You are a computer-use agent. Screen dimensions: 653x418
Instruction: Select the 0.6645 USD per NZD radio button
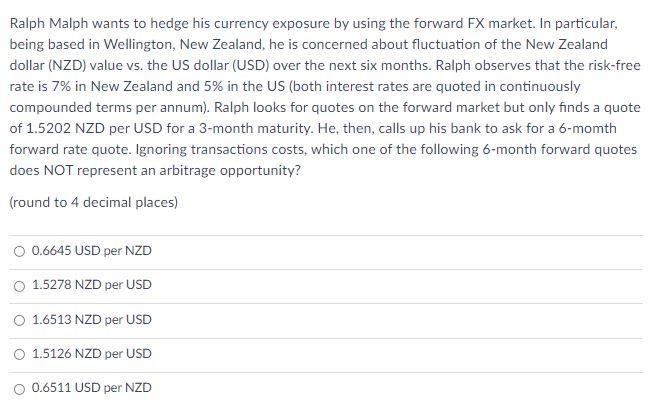(x=20, y=250)
